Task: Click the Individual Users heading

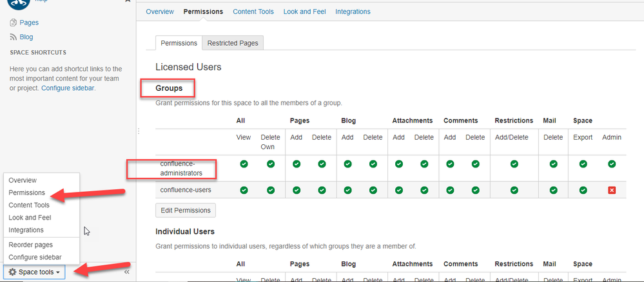Action: pos(185,232)
